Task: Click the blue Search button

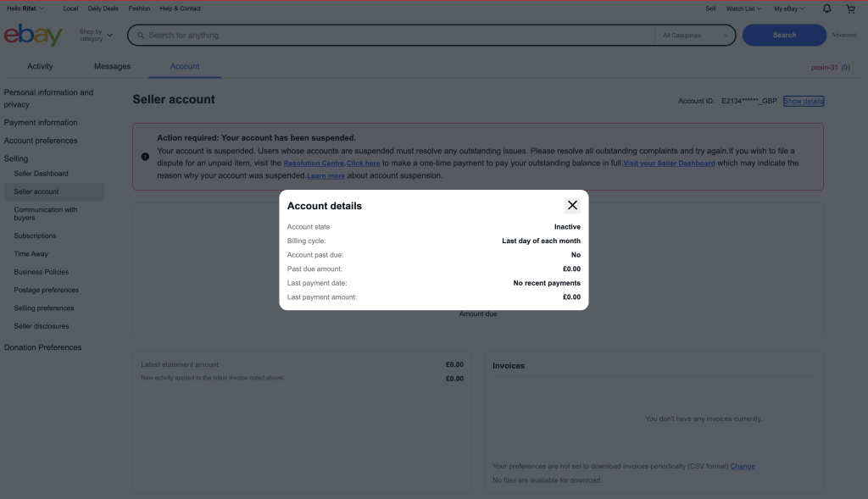Action: coord(784,35)
